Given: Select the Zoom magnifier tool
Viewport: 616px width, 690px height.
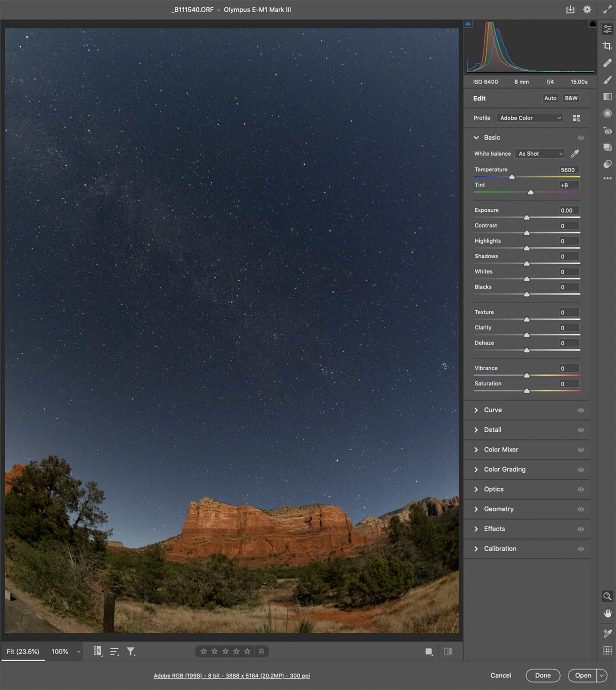Looking at the screenshot, I should click(607, 596).
